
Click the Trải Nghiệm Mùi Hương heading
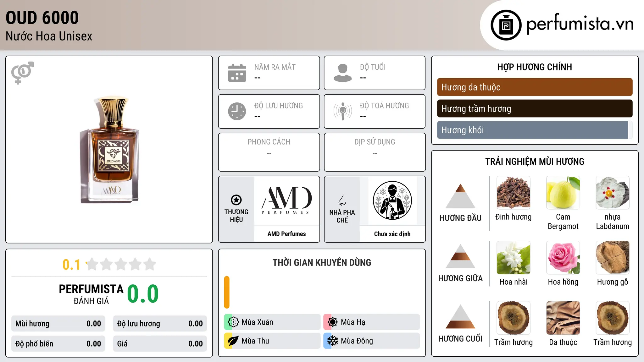click(x=535, y=162)
